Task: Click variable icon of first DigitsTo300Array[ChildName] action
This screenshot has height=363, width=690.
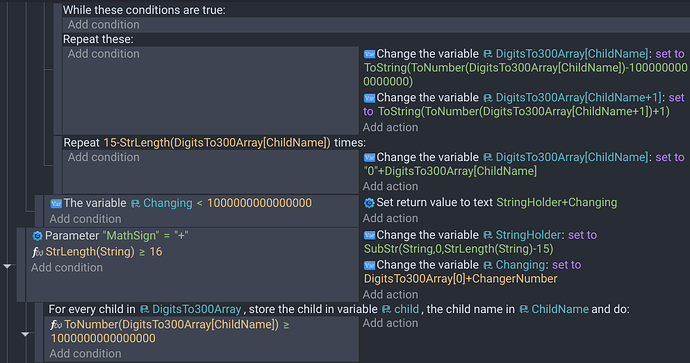Action: pos(369,54)
